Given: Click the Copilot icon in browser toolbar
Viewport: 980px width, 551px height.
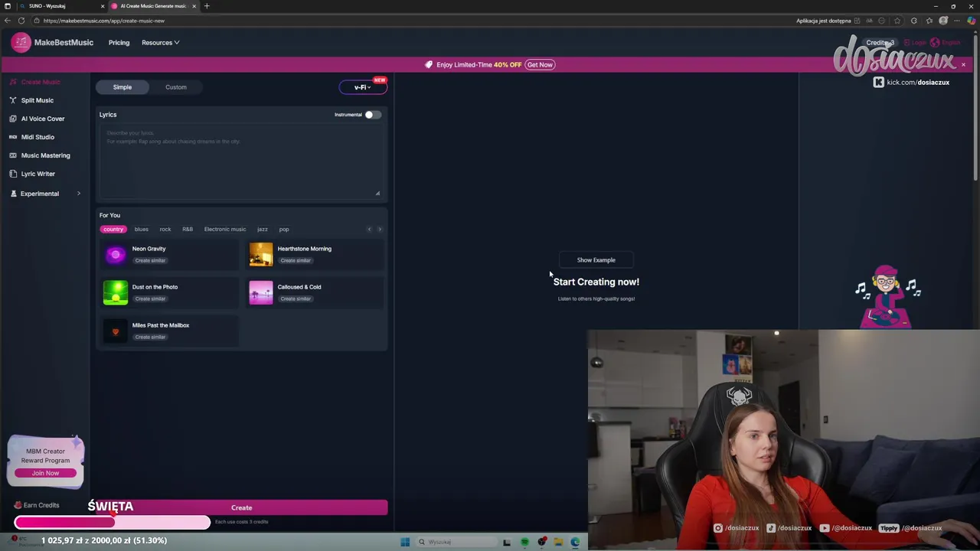Looking at the screenshot, I should 971,21.
